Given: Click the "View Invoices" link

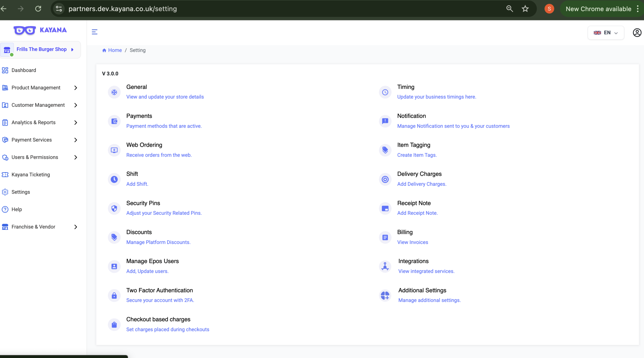Looking at the screenshot, I should point(413,242).
